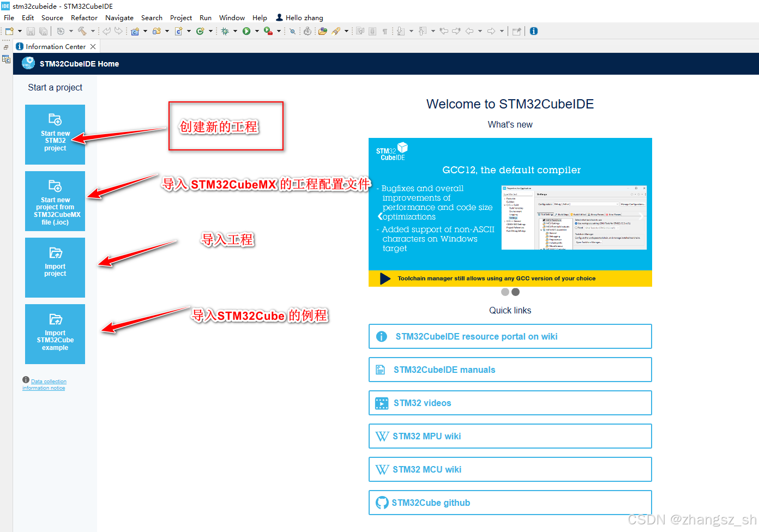Viewport: 759px width, 532px height.
Task: Open dropdown arrow next to New icon
Action: click(x=20, y=31)
